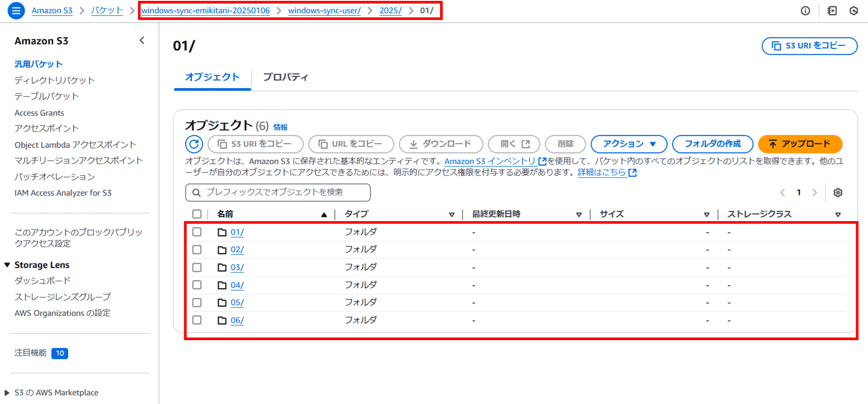Click the folder icon for 01/
Screen dimensions: 868x404
(222, 232)
